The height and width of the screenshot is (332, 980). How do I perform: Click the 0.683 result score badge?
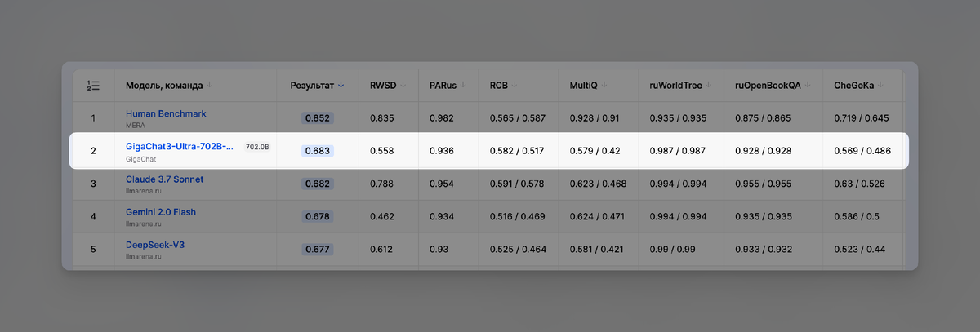318,151
